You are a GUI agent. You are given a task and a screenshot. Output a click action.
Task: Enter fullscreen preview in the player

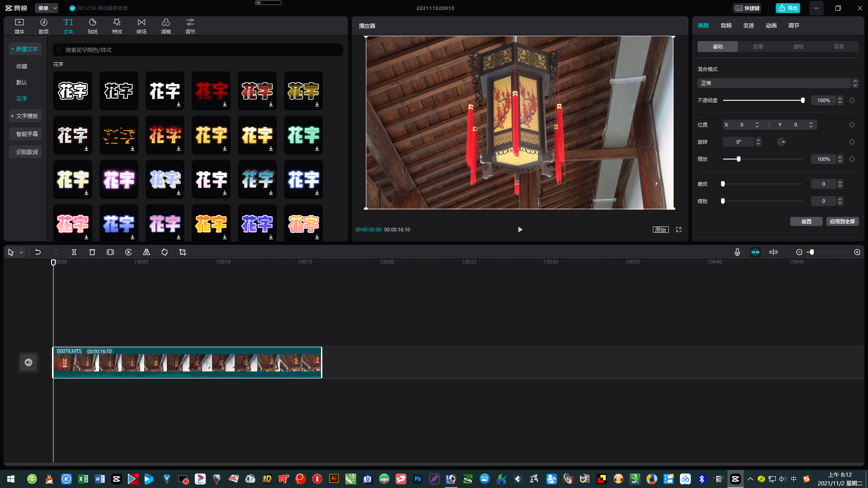click(x=679, y=230)
